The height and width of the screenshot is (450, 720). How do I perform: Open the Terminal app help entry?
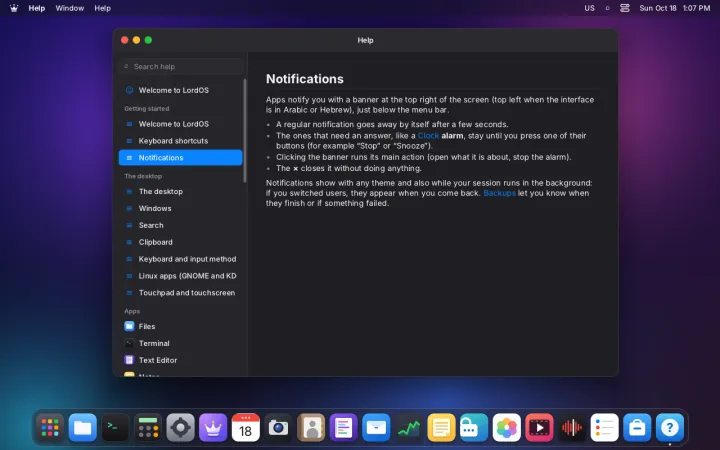(180, 343)
